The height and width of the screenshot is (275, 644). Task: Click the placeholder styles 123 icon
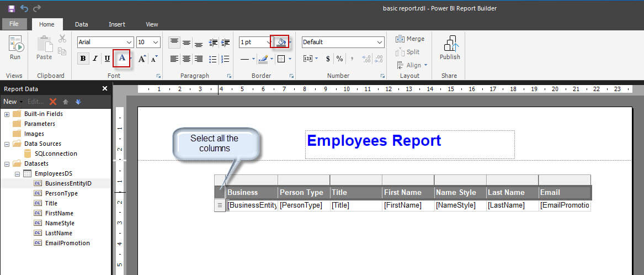point(308,59)
